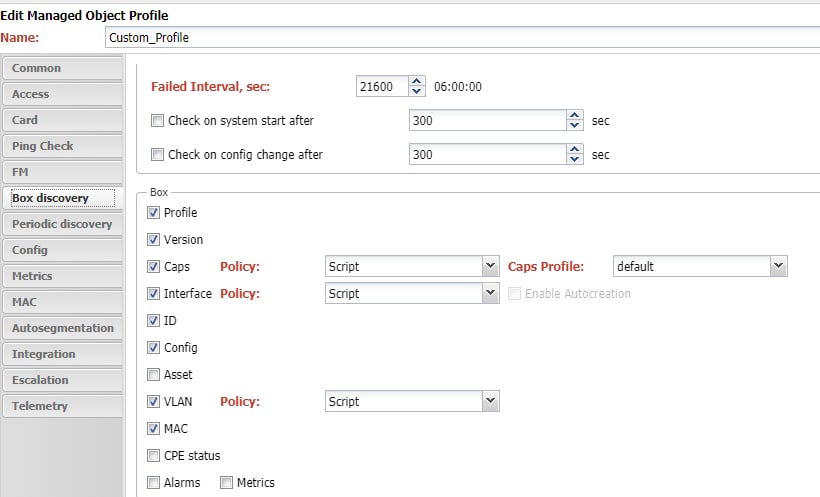The height and width of the screenshot is (497, 820).
Task: Toggle the VLAN checkbox
Action: coord(153,402)
